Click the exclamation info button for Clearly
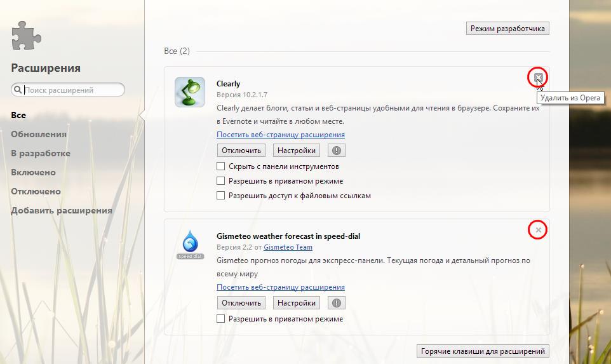Screen dimensions: 611x364 (337, 151)
